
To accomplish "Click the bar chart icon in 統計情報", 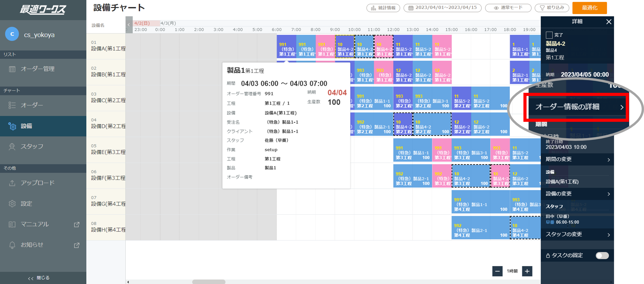I will pos(373,8).
